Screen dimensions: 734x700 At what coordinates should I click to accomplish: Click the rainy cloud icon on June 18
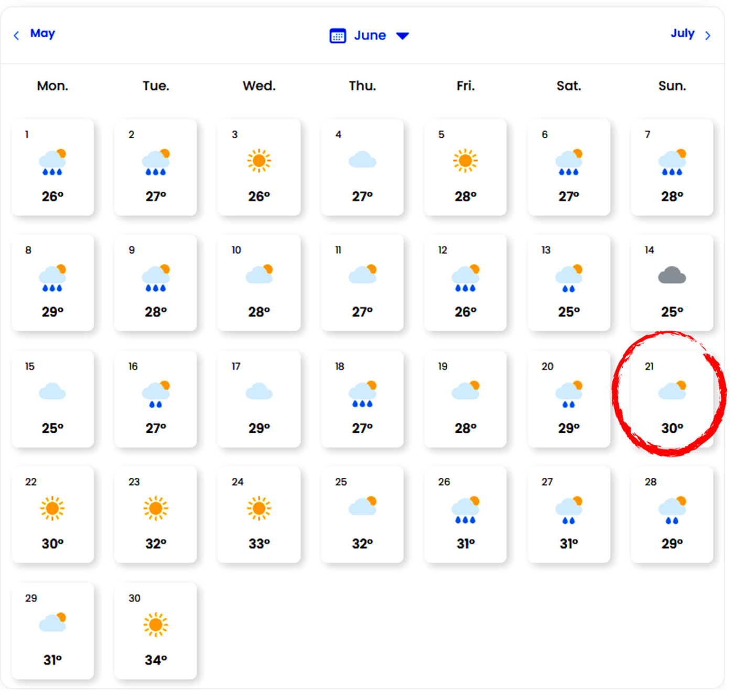click(362, 395)
